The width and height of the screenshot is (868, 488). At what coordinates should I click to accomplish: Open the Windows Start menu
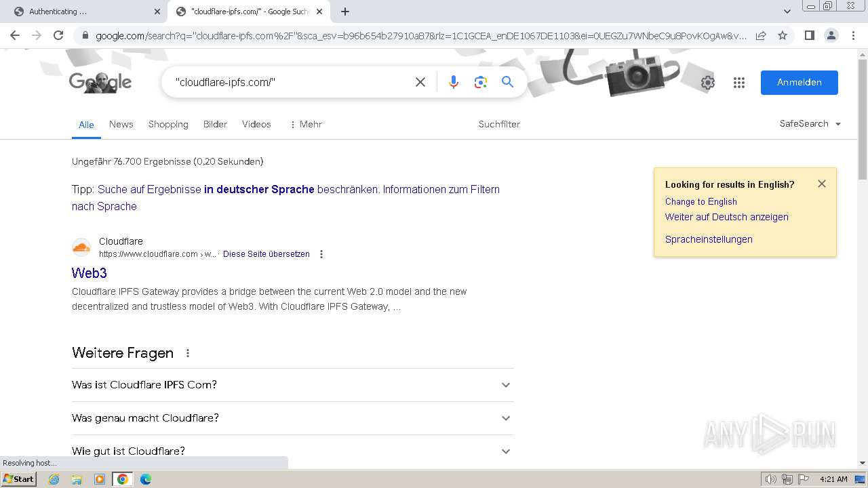tap(18, 479)
